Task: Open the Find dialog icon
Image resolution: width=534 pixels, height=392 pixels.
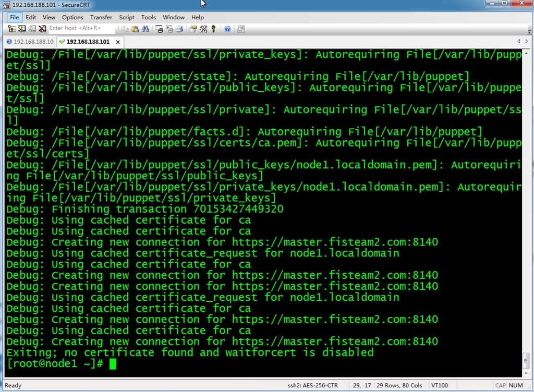Action: click(145, 29)
